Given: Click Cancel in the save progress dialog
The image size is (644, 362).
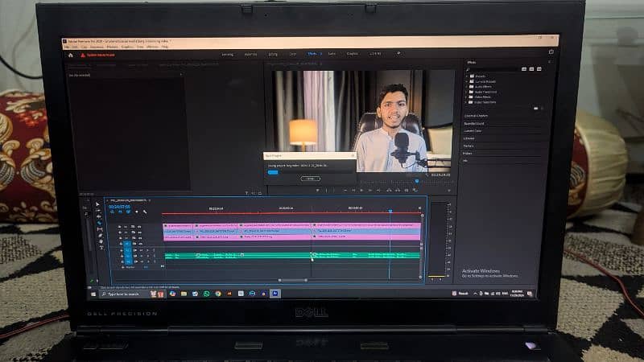Looking at the screenshot, I should [x=310, y=179].
